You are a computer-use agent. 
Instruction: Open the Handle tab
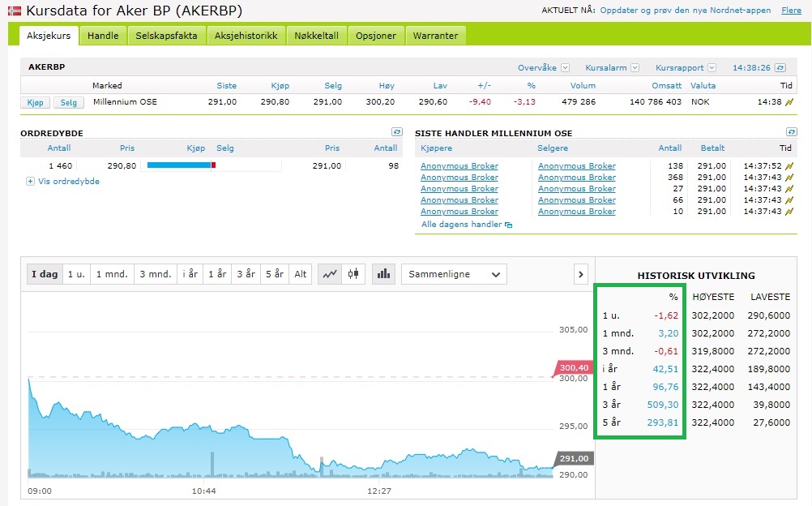click(x=103, y=36)
